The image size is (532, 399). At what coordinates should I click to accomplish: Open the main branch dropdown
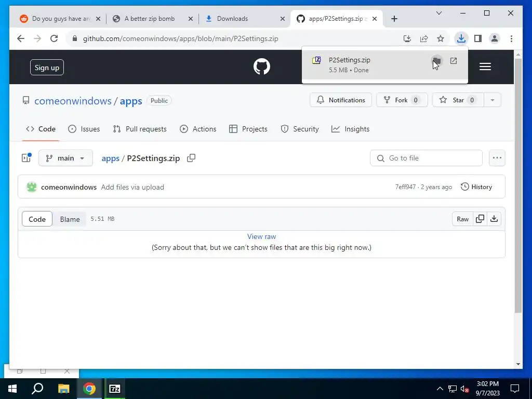tap(65, 158)
